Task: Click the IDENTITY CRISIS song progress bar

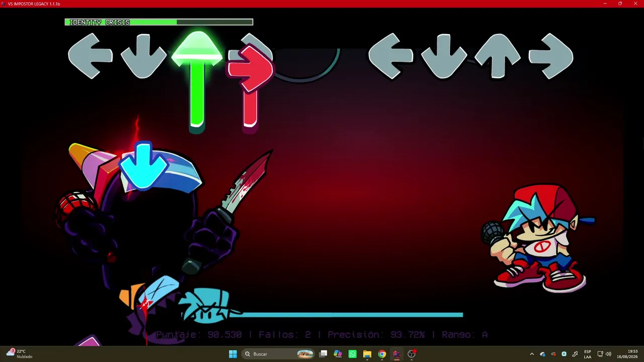Action: coord(159,22)
